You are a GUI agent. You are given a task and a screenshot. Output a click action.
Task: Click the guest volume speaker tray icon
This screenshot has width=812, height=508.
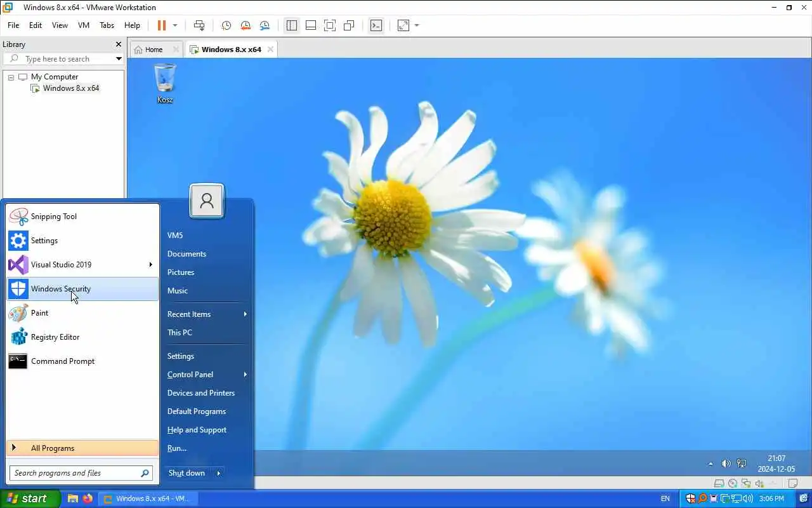coord(726,464)
